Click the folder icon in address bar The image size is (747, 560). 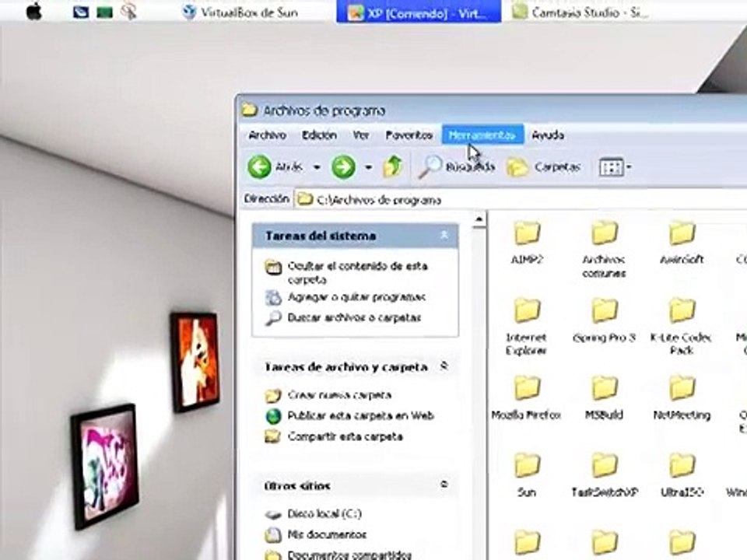click(304, 200)
